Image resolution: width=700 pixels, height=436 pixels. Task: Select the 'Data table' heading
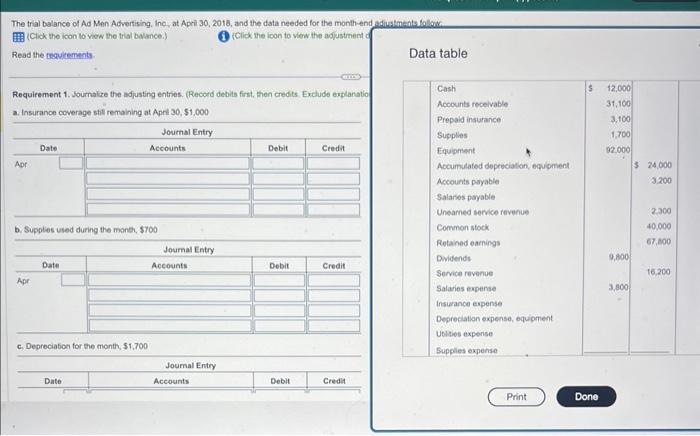click(438, 54)
